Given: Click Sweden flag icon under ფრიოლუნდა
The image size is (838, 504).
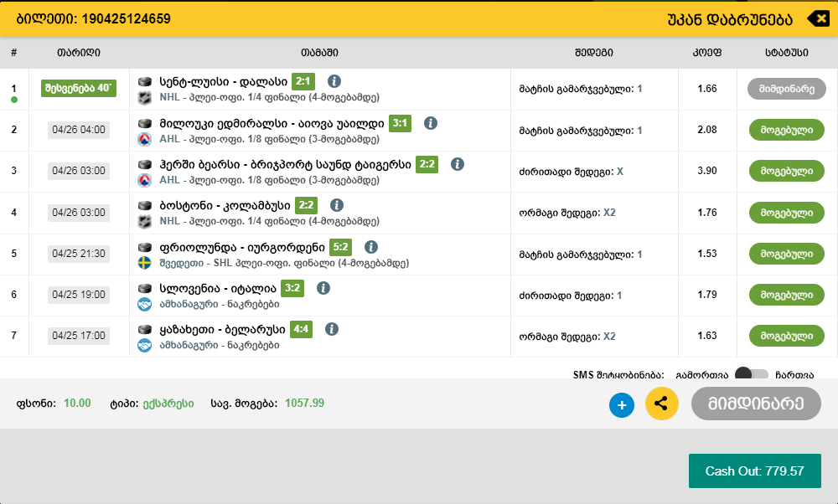Looking at the screenshot, I should click(145, 263).
